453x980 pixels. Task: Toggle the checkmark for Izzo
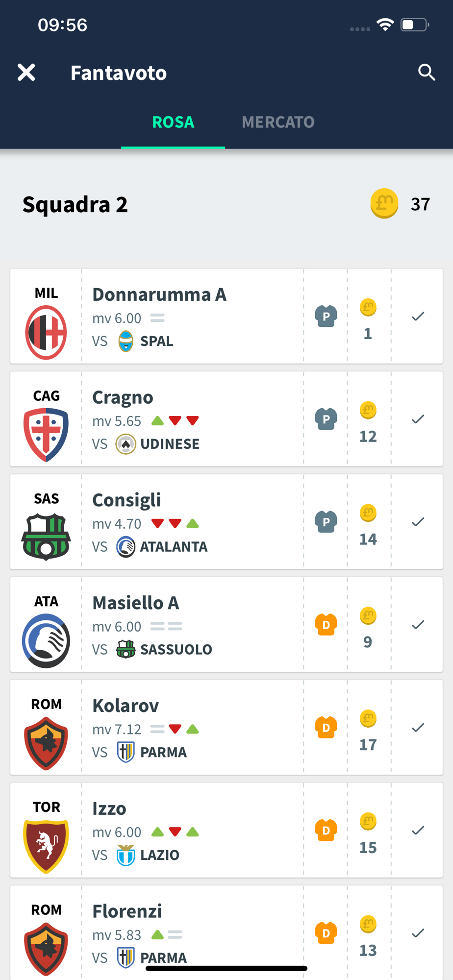[x=418, y=830]
